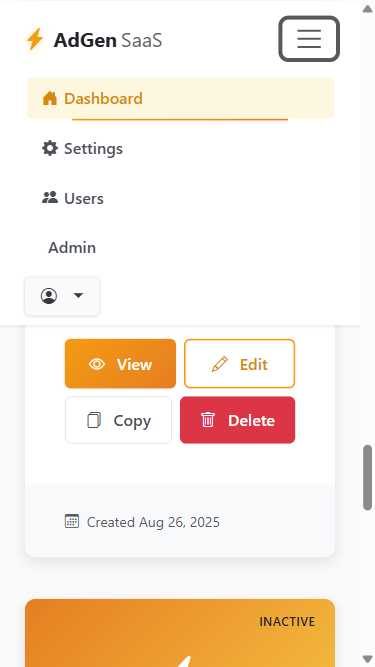375x667 pixels.
Task: Click the trash can icon
Action: (x=208, y=420)
